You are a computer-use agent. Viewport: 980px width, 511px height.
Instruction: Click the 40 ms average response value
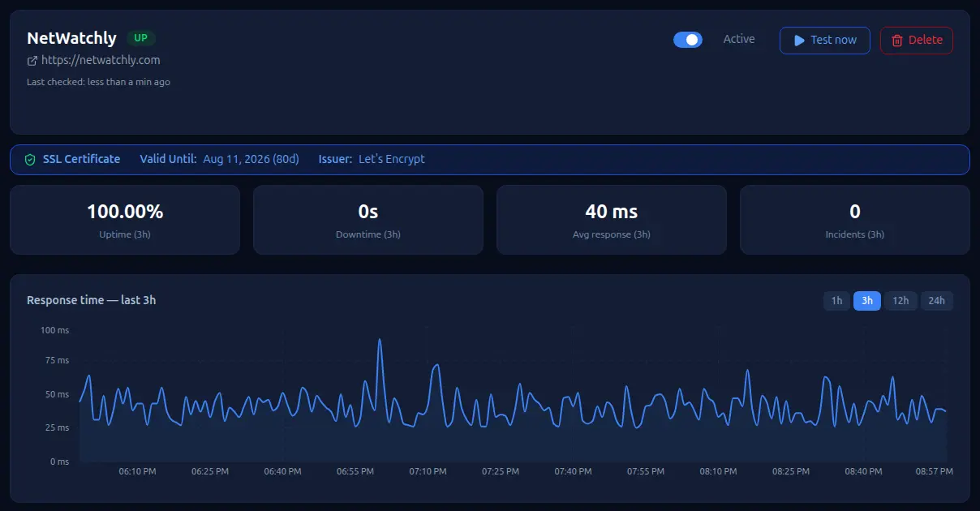[x=612, y=212]
